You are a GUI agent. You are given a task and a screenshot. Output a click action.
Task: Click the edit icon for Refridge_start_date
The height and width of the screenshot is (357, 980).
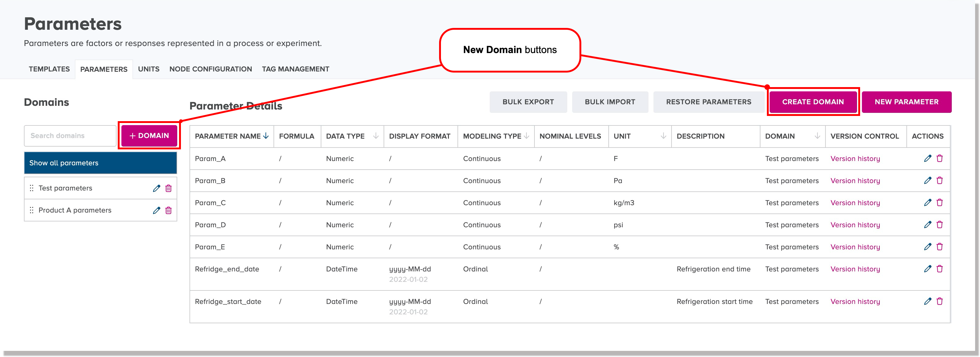point(928,301)
